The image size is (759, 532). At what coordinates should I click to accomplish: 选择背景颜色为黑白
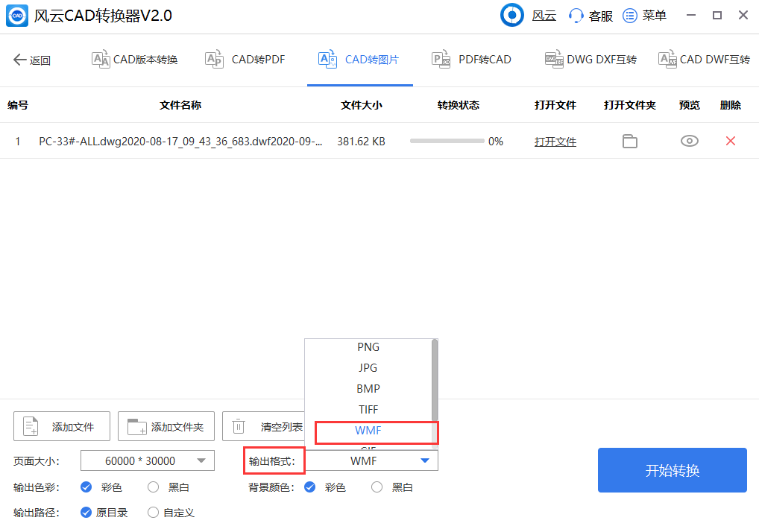[377, 487]
